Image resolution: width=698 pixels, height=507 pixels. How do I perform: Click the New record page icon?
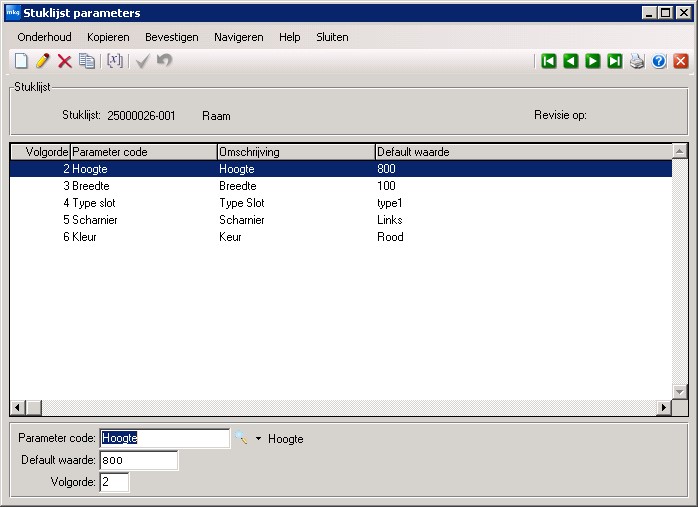21,61
